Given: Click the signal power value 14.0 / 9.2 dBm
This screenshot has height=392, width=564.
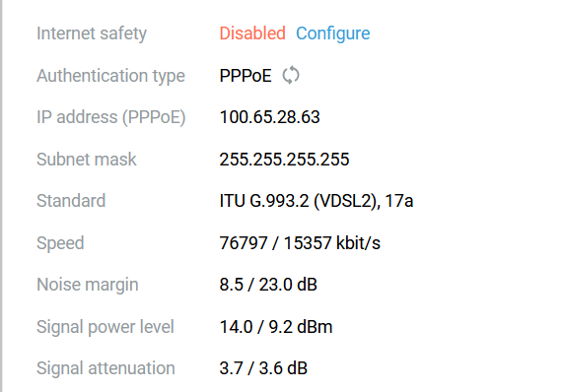Looking at the screenshot, I should pyautogui.click(x=276, y=327).
